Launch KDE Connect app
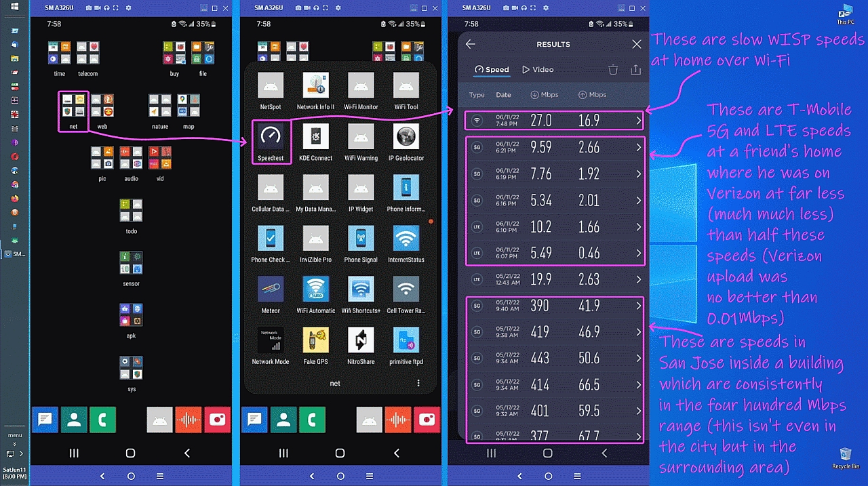 pos(316,142)
